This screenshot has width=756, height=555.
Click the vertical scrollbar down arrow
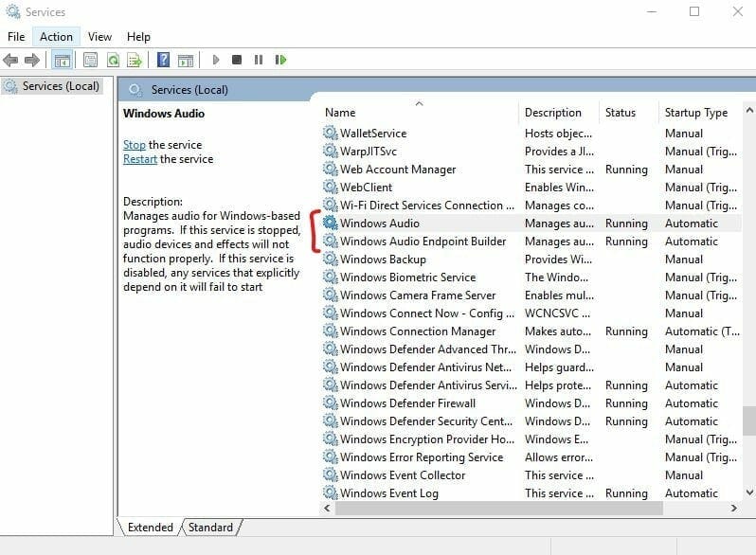(x=748, y=492)
